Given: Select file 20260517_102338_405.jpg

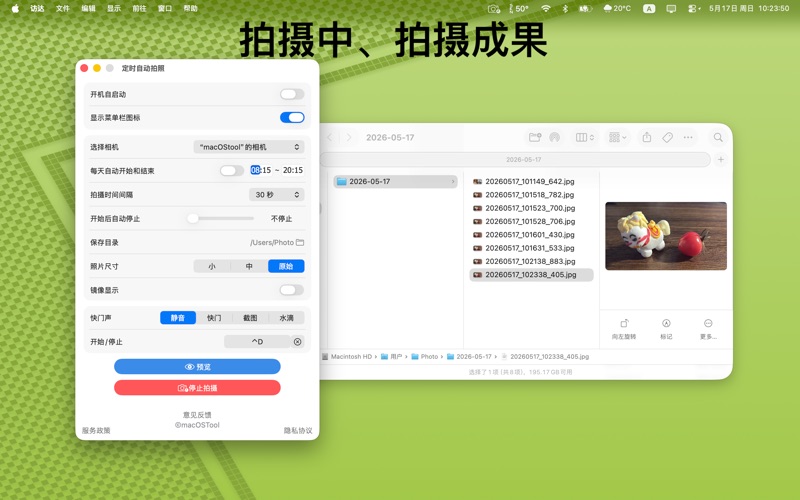Looking at the screenshot, I should 531,274.
